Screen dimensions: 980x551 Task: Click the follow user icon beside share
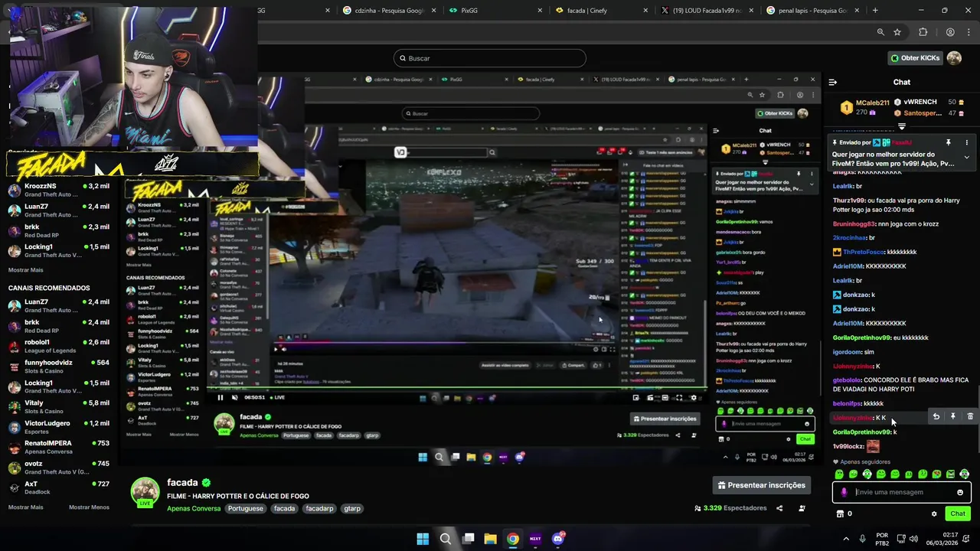pyautogui.click(x=802, y=508)
